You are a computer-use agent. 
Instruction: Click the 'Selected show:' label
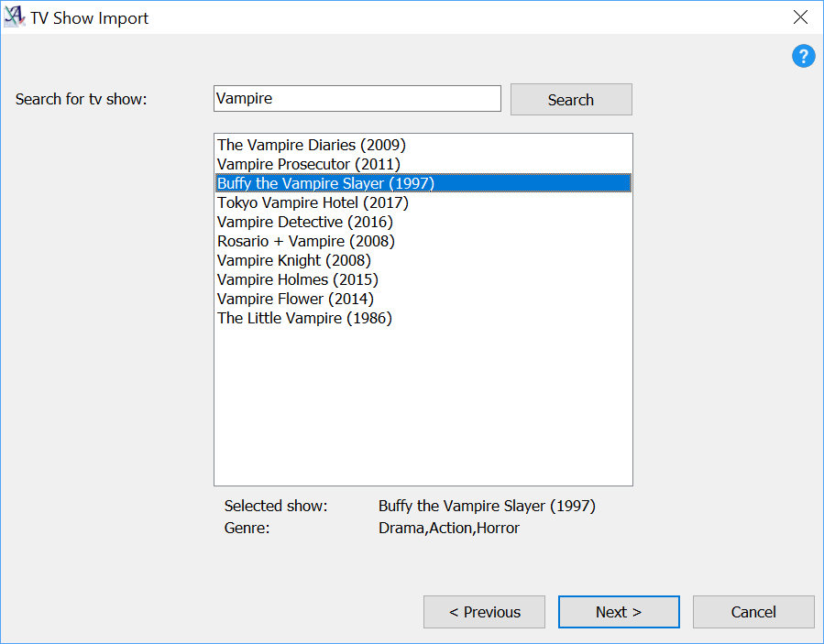coord(276,506)
